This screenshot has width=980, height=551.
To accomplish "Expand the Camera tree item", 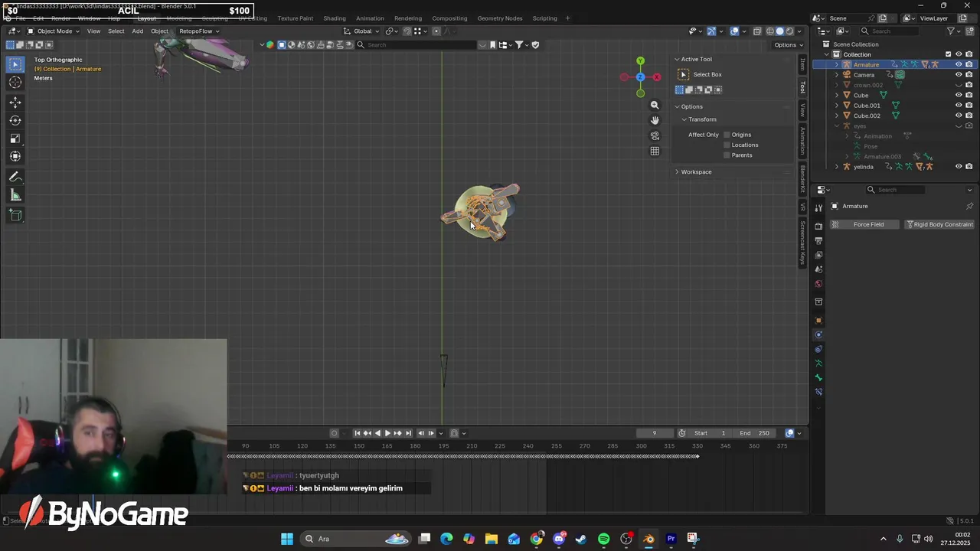I will (x=836, y=75).
